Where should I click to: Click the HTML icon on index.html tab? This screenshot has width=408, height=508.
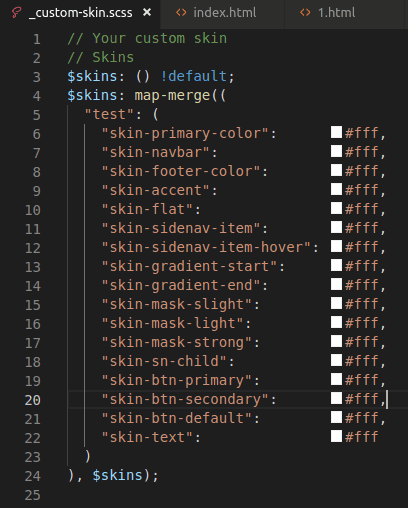181,13
